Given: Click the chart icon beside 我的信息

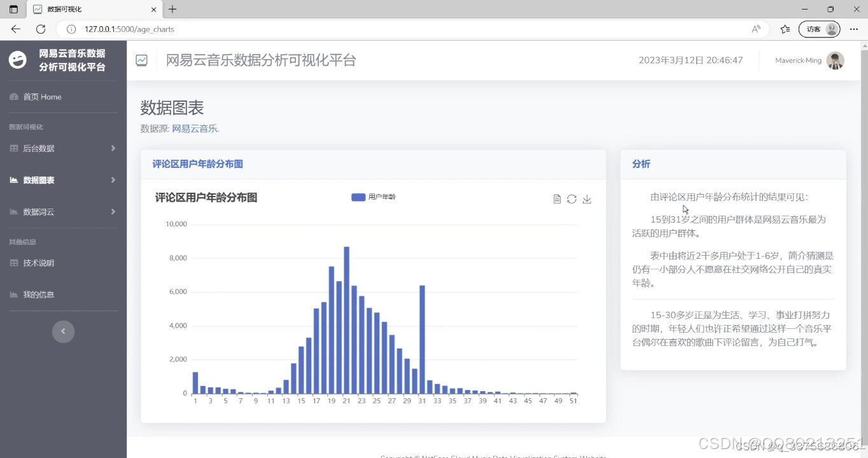Looking at the screenshot, I should click(13, 294).
